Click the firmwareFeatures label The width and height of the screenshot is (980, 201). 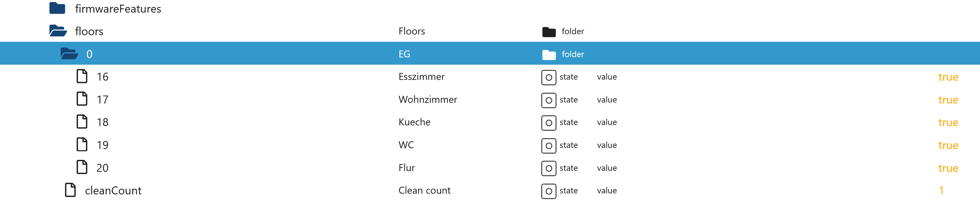coord(118,8)
